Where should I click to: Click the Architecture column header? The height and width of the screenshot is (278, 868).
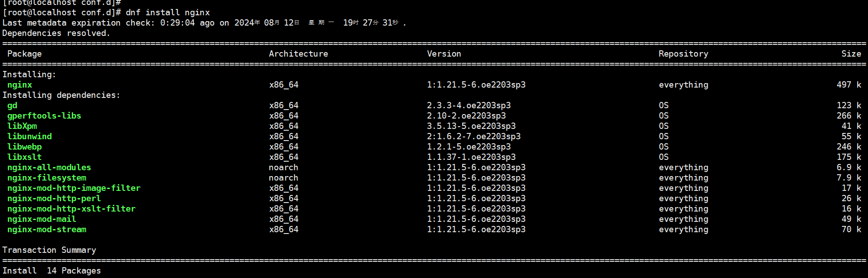click(x=298, y=54)
